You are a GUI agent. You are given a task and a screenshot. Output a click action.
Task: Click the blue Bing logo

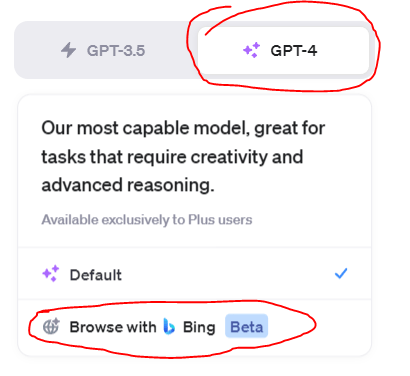click(169, 326)
